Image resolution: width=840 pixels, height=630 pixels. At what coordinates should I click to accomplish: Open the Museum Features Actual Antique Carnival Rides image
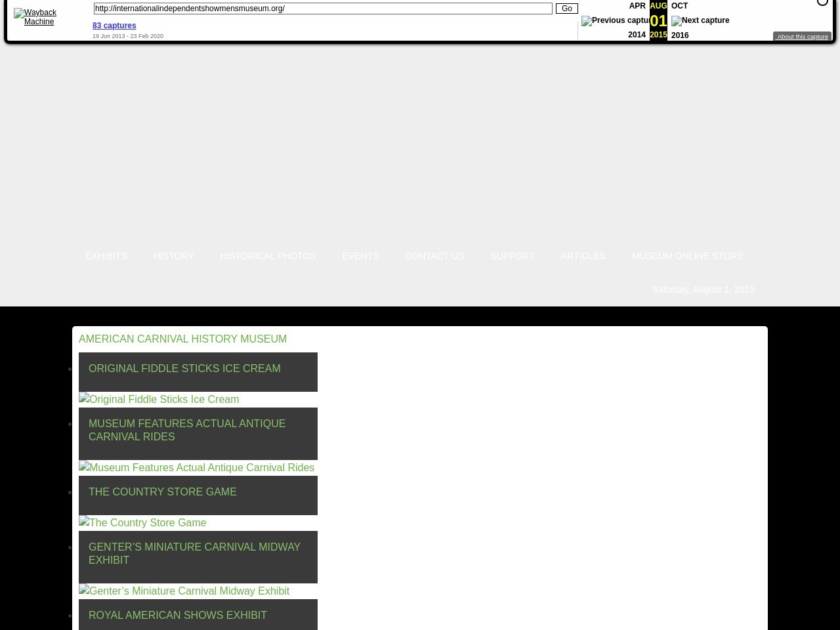pyautogui.click(x=196, y=467)
